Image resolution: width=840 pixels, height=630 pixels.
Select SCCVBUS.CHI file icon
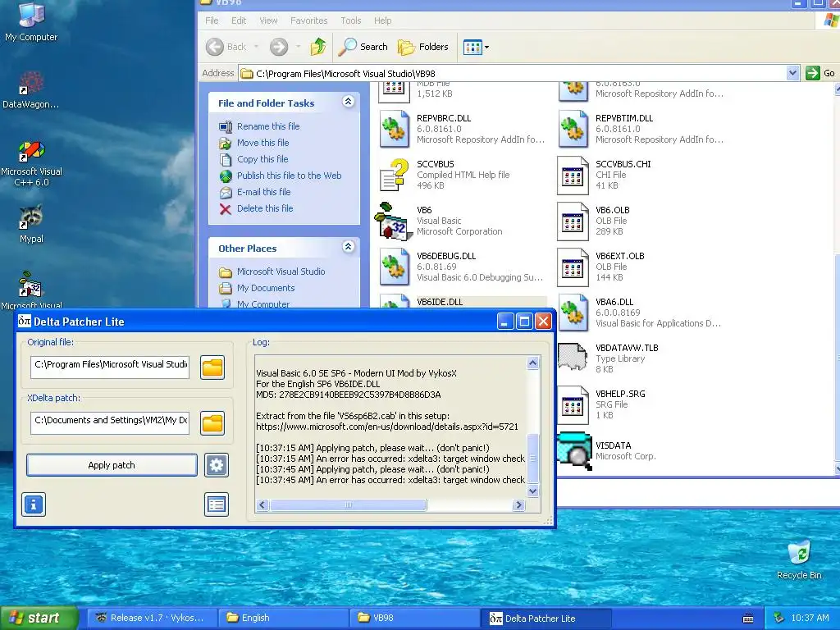click(573, 176)
